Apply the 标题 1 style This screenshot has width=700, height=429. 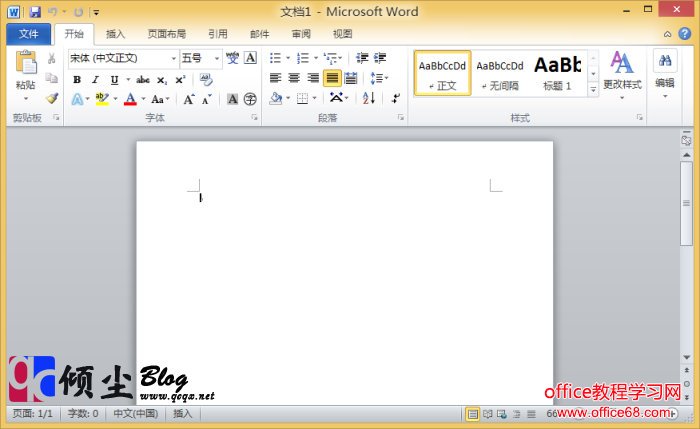pos(557,73)
